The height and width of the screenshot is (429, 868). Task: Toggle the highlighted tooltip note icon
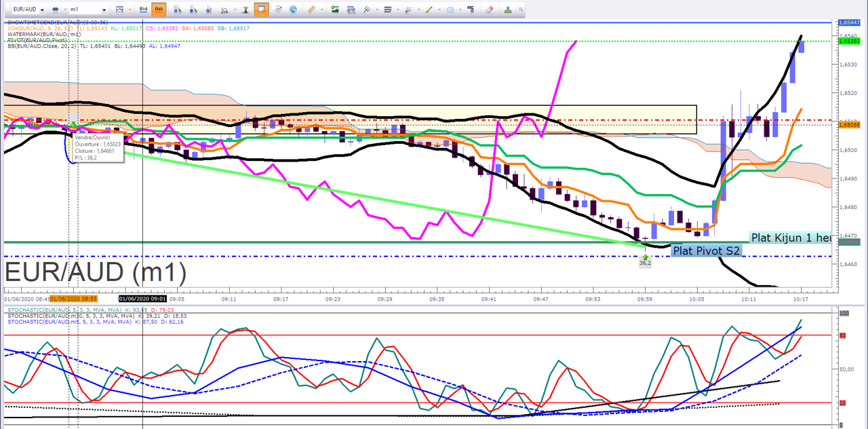262,10
